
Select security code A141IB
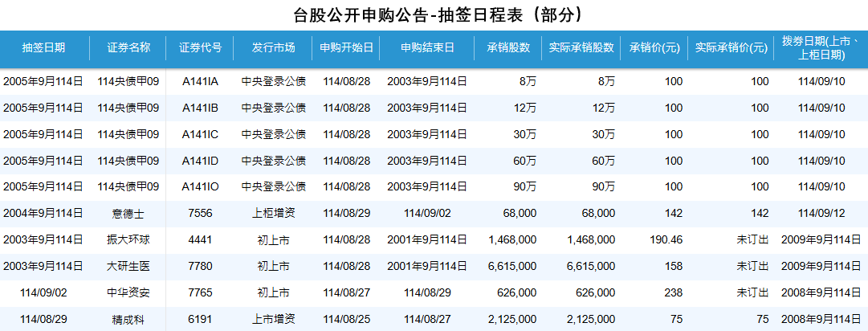[x=201, y=108]
